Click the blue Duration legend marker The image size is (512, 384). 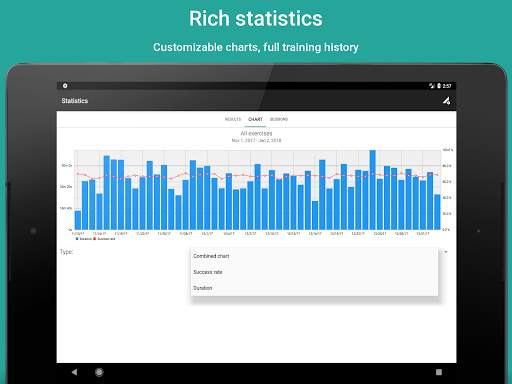click(77, 239)
